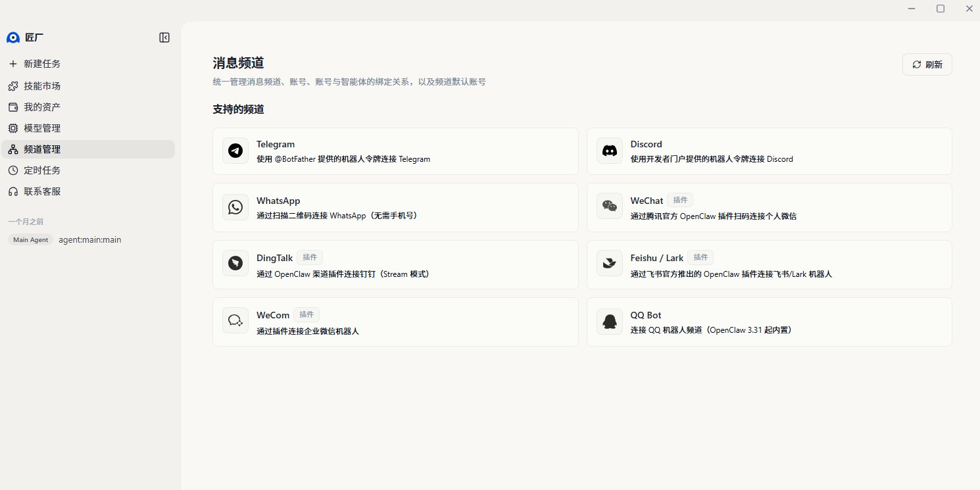980x490 pixels.
Task: Click the Feishu 飞书官方 description text
Action: (731, 274)
